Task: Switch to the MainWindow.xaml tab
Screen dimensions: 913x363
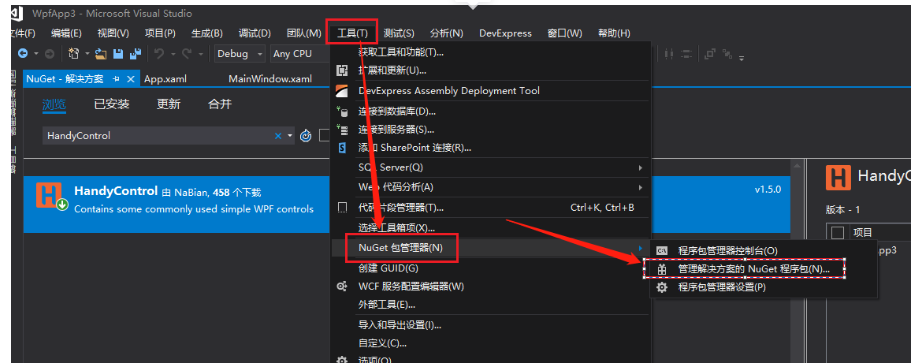Action: (x=270, y=79)
